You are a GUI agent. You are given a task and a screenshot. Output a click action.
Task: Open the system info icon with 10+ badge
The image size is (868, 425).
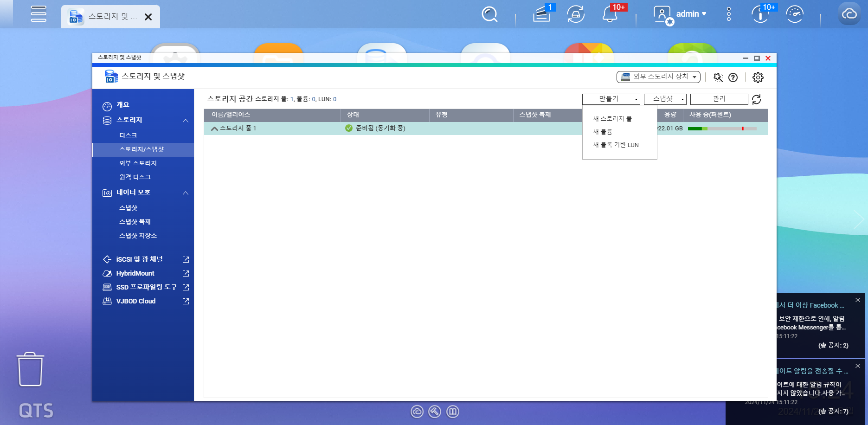(x=760, y=14)
